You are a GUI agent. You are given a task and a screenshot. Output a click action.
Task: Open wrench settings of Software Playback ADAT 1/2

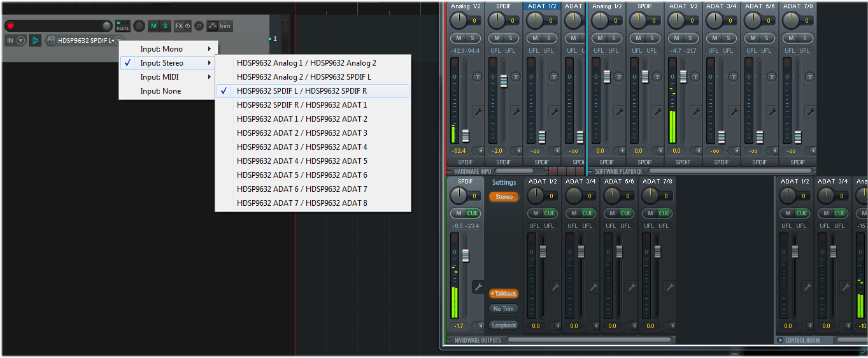(695, 111)
